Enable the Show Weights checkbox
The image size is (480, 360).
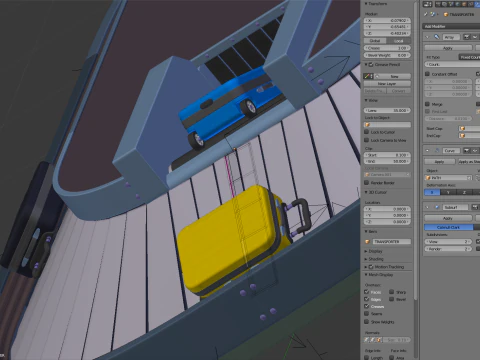click(x=367, y=322)
